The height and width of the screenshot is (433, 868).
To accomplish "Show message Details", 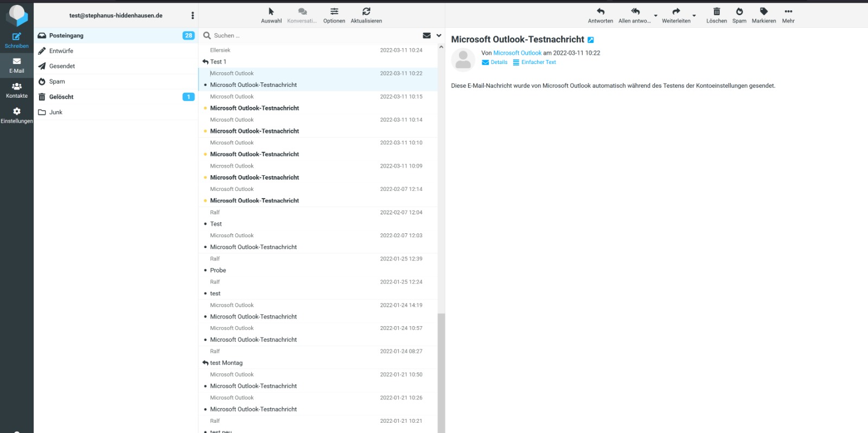I will click(x=495, y=62).
